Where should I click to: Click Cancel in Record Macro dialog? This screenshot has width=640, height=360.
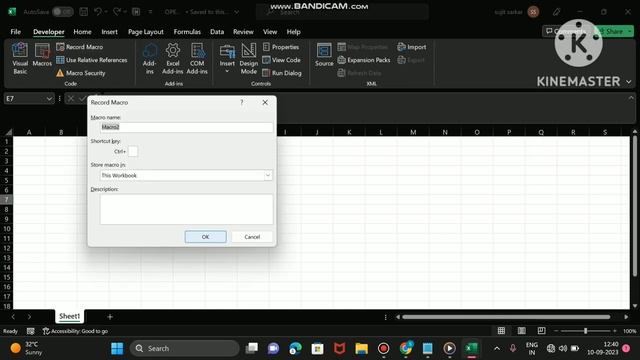[x=252, y=237]
